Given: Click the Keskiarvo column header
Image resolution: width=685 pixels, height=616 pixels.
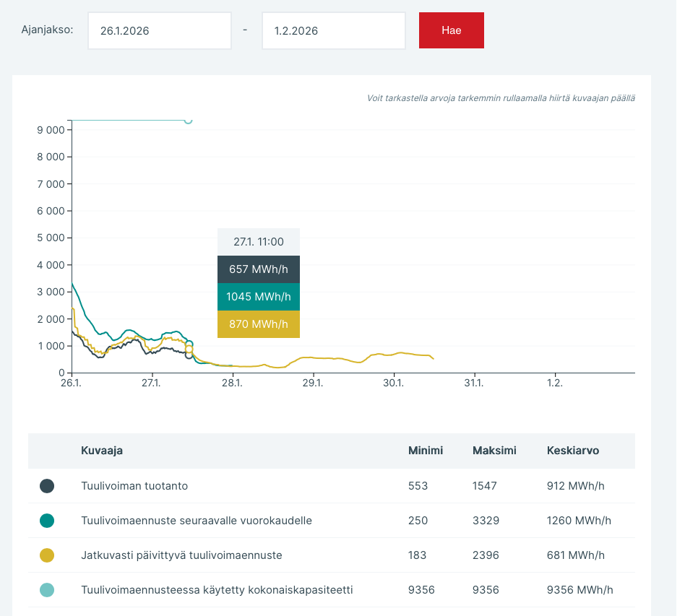Looking at the screenshot, I should click(573, 451).
